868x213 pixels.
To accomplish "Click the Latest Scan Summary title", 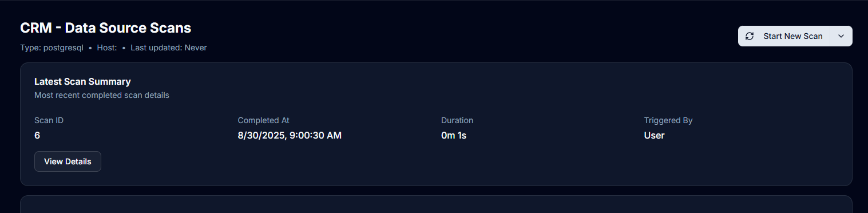I will 82,81.
